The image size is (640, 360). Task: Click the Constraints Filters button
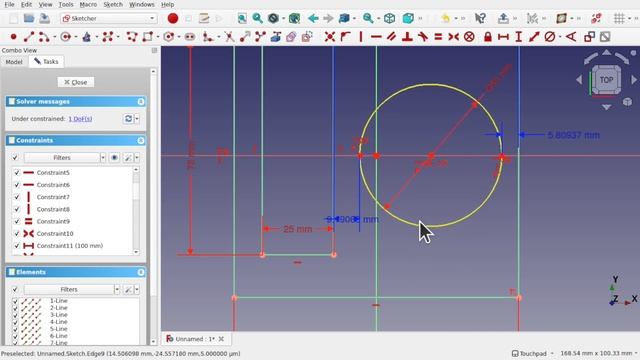[62, 158]
